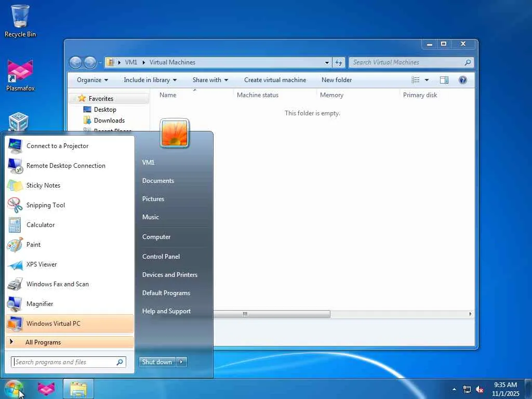Launch Windows Virtual PC icon
532x399 pixels.
point(15,323)
